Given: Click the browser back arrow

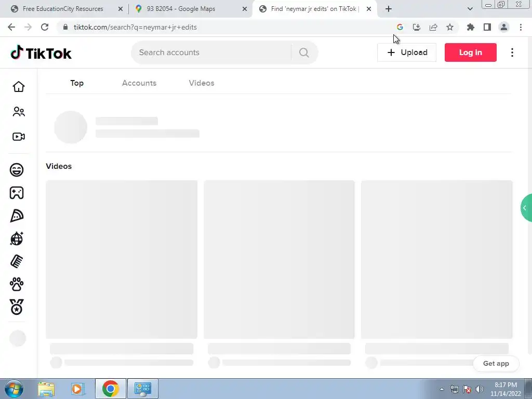Looking at the screenshot, I should 11,27.
